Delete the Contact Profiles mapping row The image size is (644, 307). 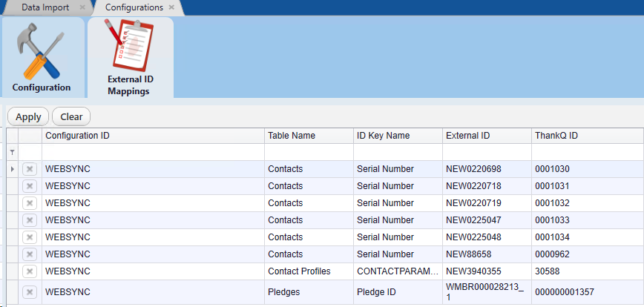coord(30,271)
